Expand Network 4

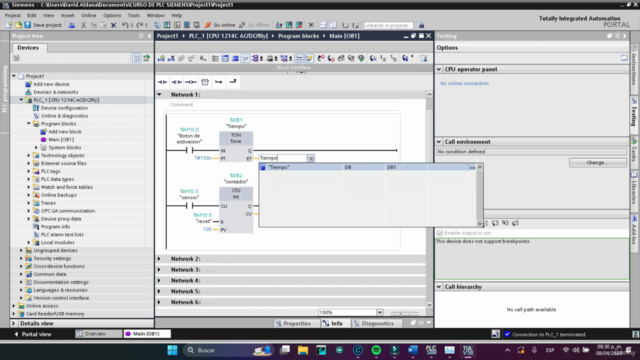coord(160,280)
